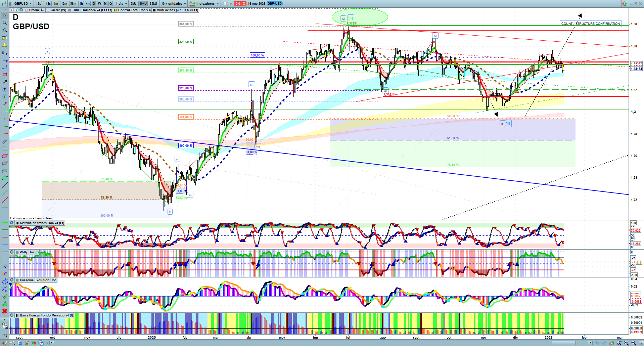This screenshot has height=346, width=644.
Task: Pick the arrow drawing tool
Action: [5, 82]
